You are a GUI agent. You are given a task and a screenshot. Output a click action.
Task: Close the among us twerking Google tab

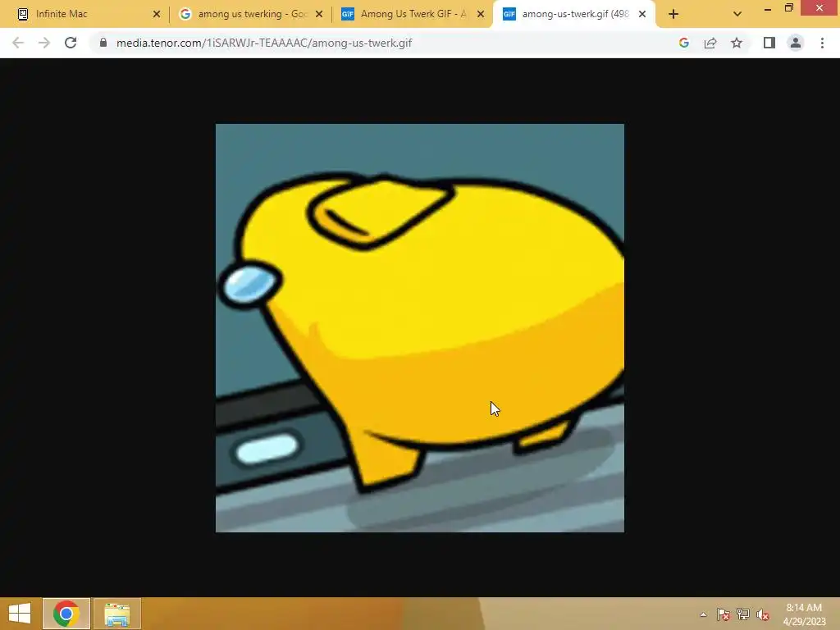[x=319, y=14]
